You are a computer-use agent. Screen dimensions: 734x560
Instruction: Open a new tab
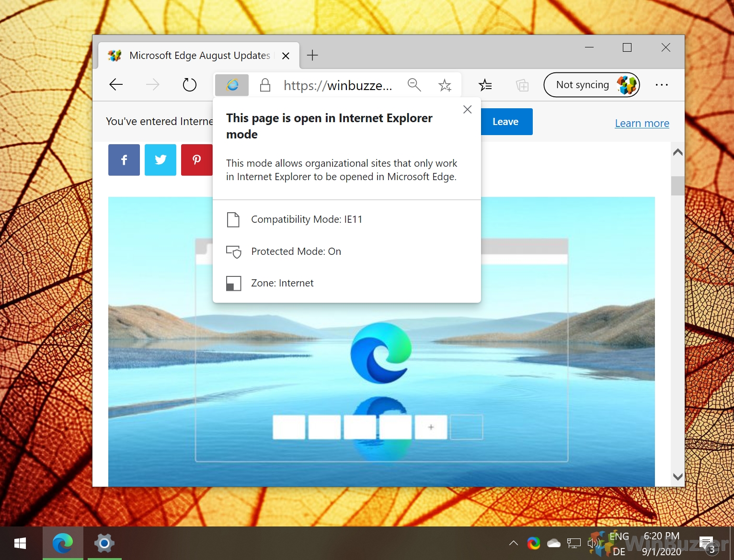click(312, 56)
